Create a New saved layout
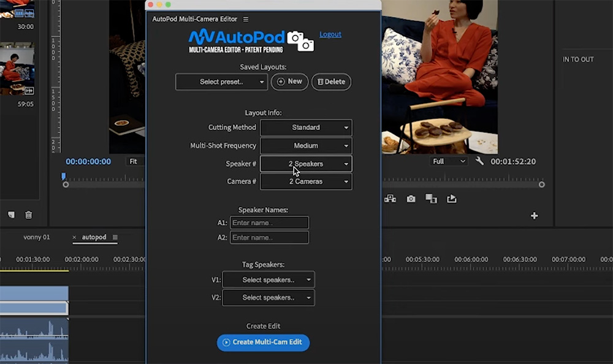This screenshot has height=364, width=613. [x=290, y=82]
